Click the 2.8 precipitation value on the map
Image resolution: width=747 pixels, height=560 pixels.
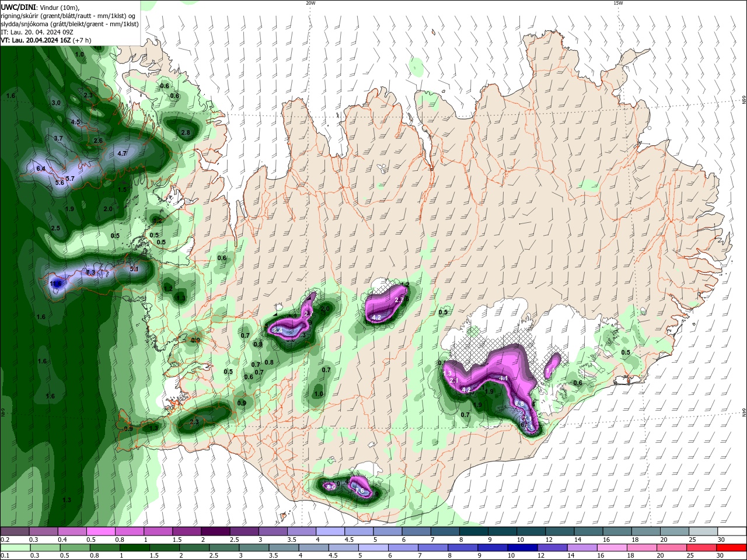click(186, 132)
